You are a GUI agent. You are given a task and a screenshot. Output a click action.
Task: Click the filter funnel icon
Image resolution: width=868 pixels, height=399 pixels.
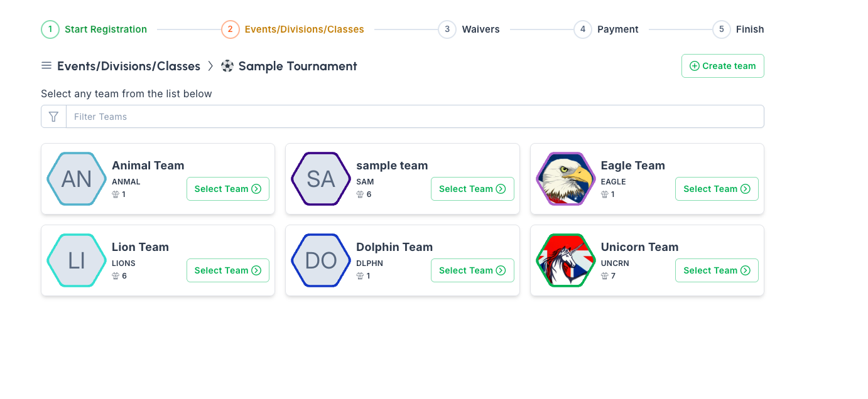click(53, 117)
